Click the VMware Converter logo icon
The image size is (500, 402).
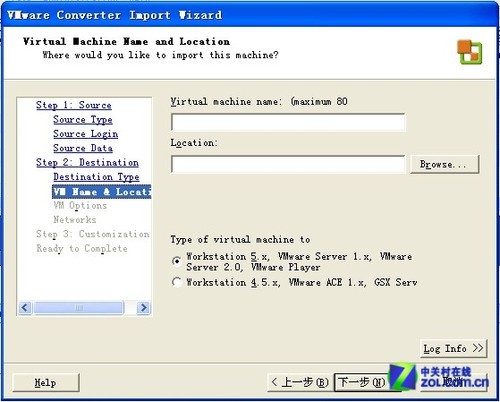(469, 52)
